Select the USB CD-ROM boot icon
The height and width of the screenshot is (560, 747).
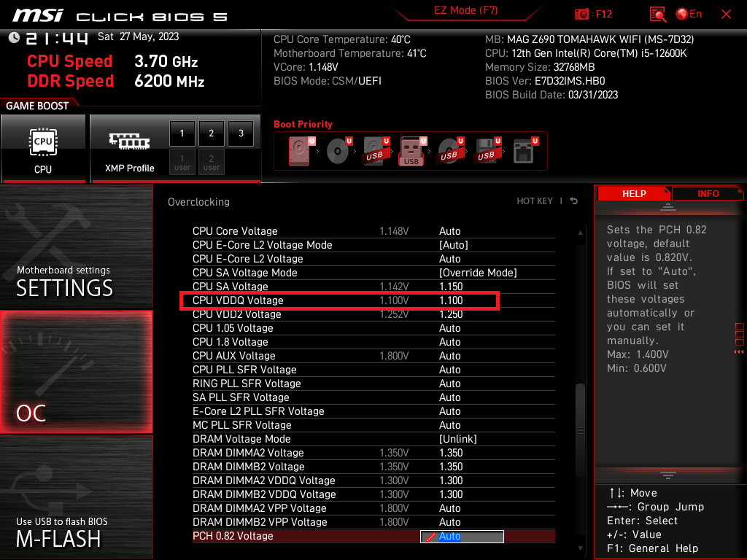tap(450, 151)
